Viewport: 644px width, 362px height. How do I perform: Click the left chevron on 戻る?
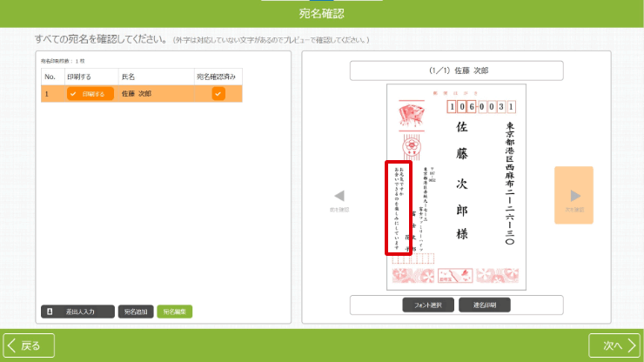pyautogui.click(x=12, y=345)
